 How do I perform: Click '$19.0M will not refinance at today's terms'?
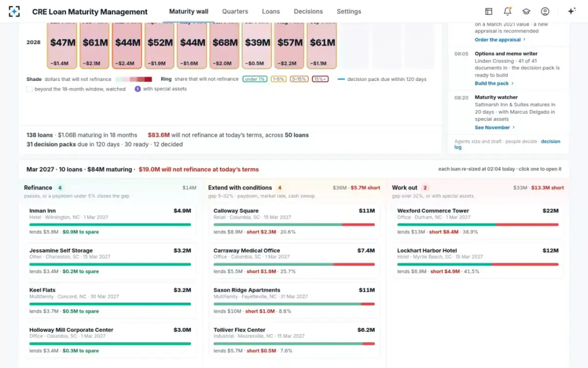[198, 169]
